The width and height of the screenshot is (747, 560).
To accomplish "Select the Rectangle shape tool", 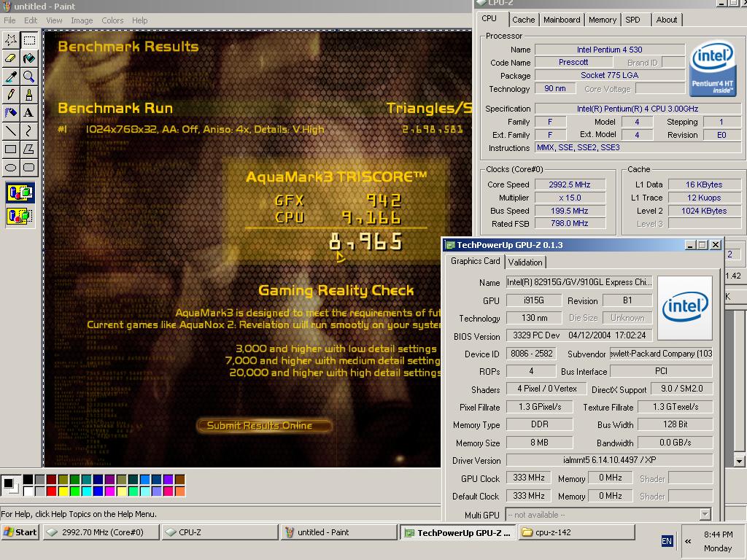I will click(x=11, y=149).
